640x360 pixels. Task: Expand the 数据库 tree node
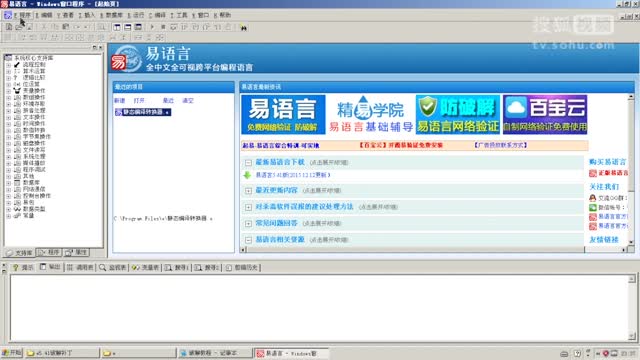click(x=9, y=182)
